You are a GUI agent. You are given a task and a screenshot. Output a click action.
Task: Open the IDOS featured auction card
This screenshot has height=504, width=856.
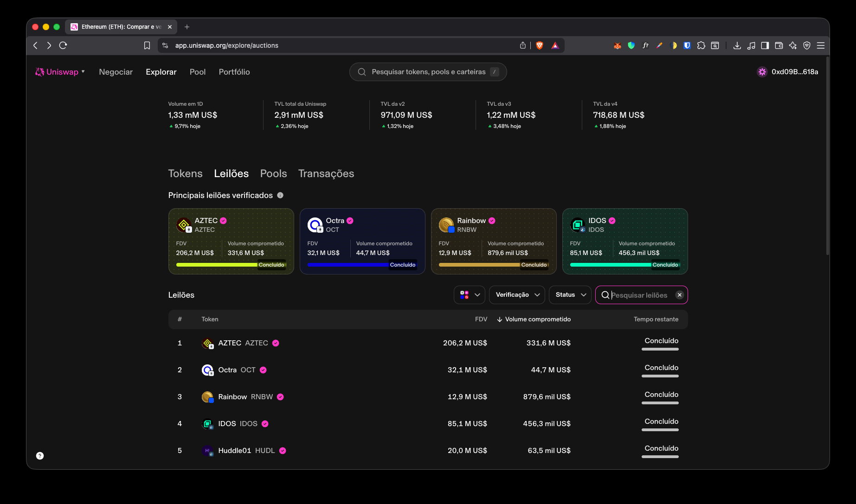click(625, 241)
